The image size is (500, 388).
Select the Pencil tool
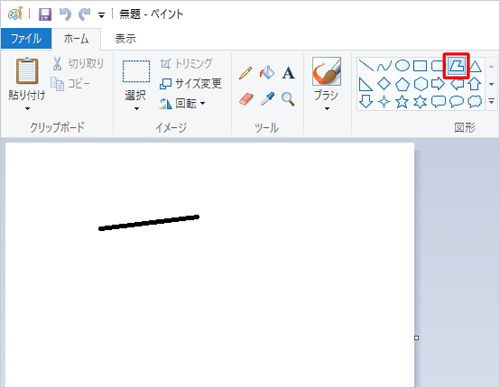pos(246,73)
